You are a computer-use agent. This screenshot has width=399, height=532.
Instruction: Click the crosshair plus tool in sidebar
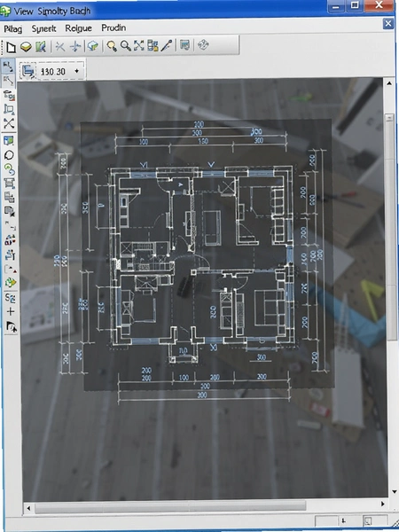coord(11,311)
